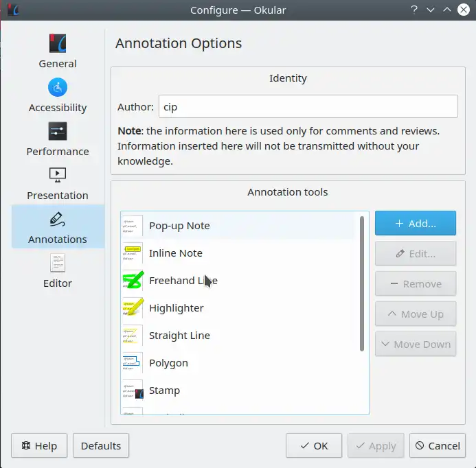476x468 pixels.
Task: Select the Highlighter list entry
Action: [238, 308]
